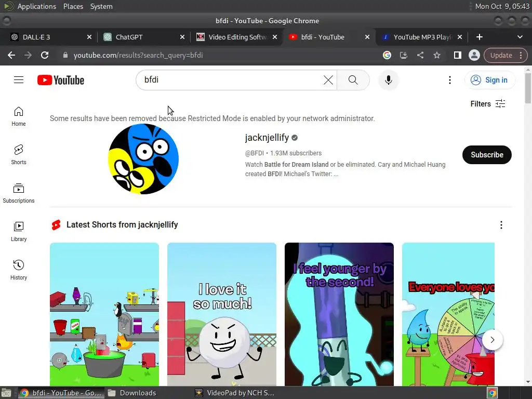
Task: Click the Restricted Mode notice text
Action: tap(212, 118)
